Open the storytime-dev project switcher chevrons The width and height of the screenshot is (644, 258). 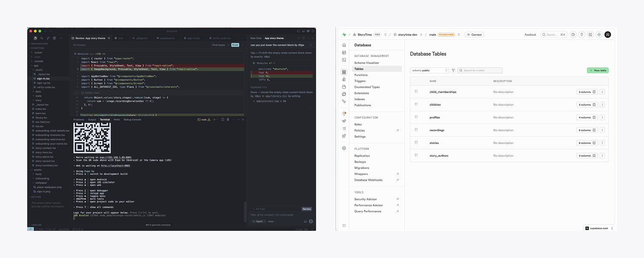pyautogui.click(x=421, y=35)
